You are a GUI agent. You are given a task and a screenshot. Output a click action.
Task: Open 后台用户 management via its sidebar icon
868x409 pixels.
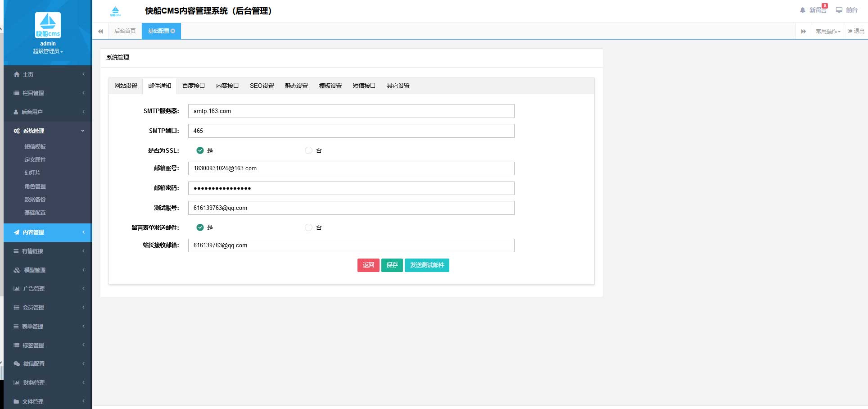tap(16, 112)
